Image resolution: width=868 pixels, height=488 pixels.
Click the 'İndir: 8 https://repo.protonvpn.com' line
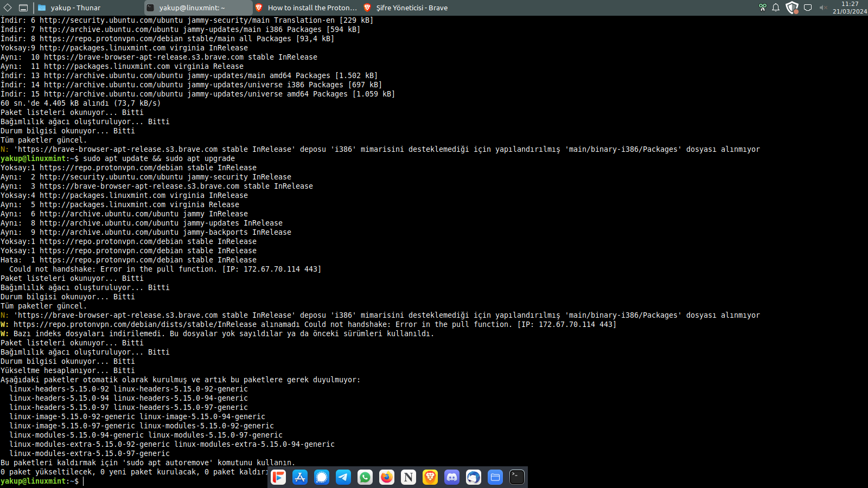pos(168,38)
